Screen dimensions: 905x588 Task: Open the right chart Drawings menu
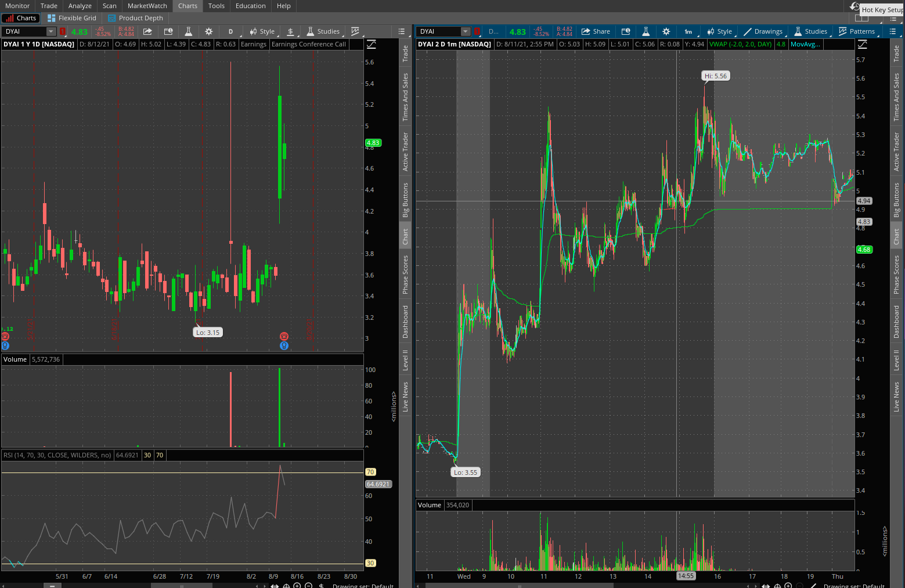(x=763, y=31)
